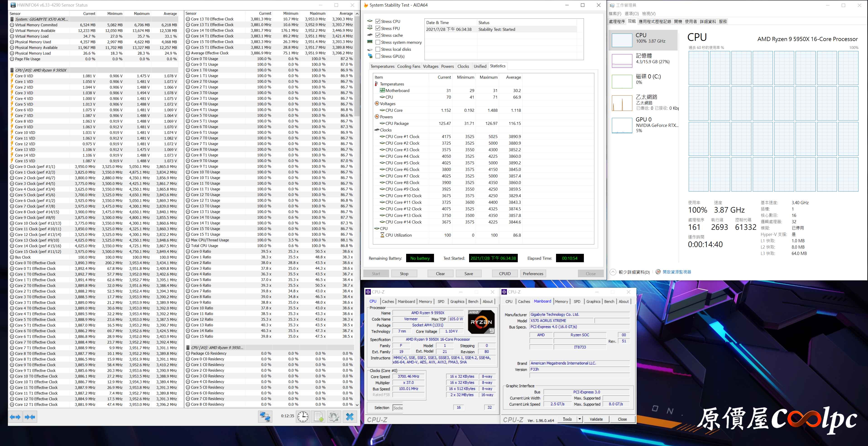
Task: Select Task Manager GPU 0 thumbnail
Action: 622,125
